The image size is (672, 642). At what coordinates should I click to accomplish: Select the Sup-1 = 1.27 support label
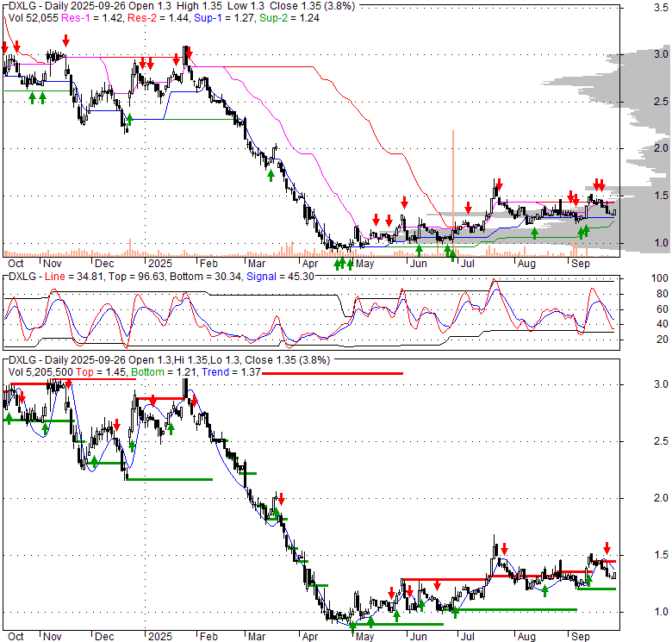225,18
